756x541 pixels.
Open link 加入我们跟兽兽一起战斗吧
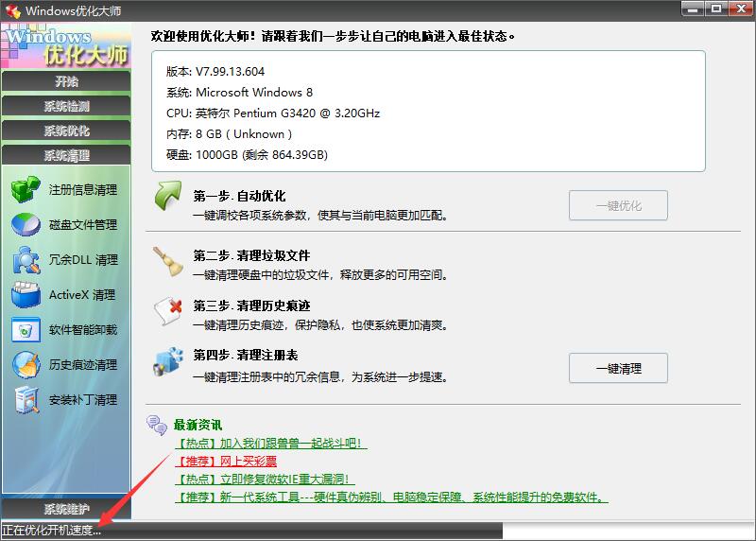click(x=271, y=443)
